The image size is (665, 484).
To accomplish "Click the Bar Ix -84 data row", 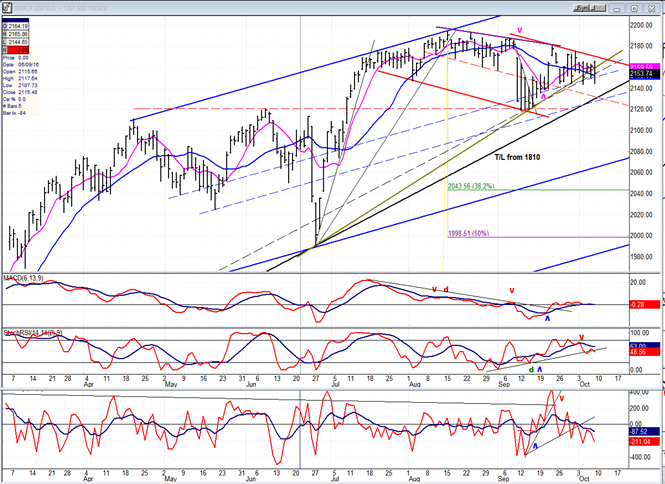I will 12,113.
